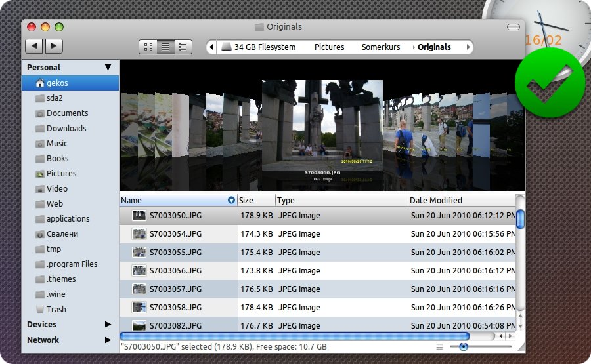Select file S7003056.JPG in the list

point(175,271)
